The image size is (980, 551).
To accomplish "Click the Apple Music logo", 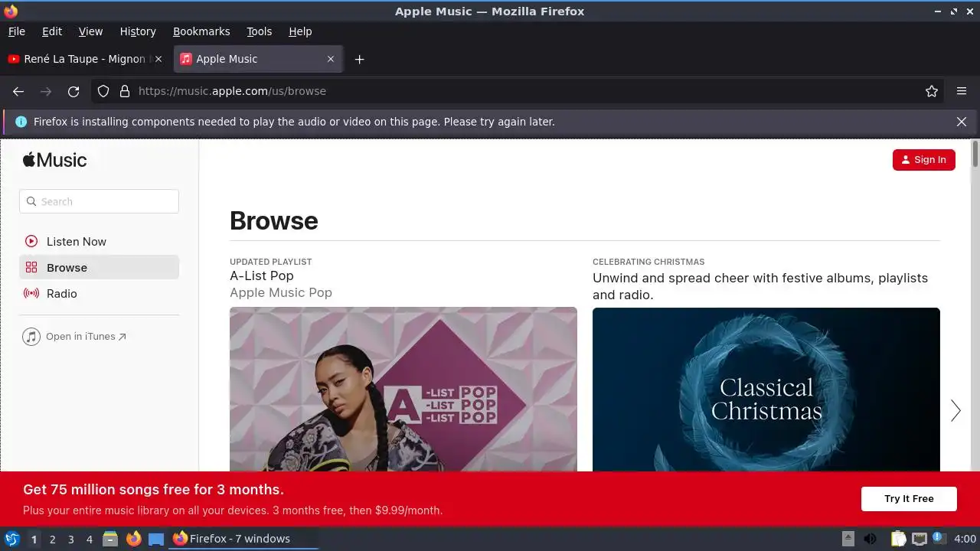I will [54, 159].
